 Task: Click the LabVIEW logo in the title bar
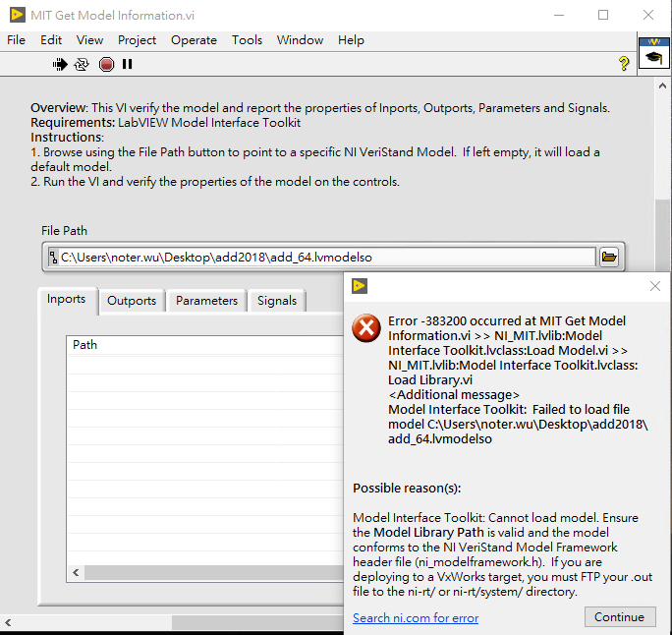click(17, 15)
